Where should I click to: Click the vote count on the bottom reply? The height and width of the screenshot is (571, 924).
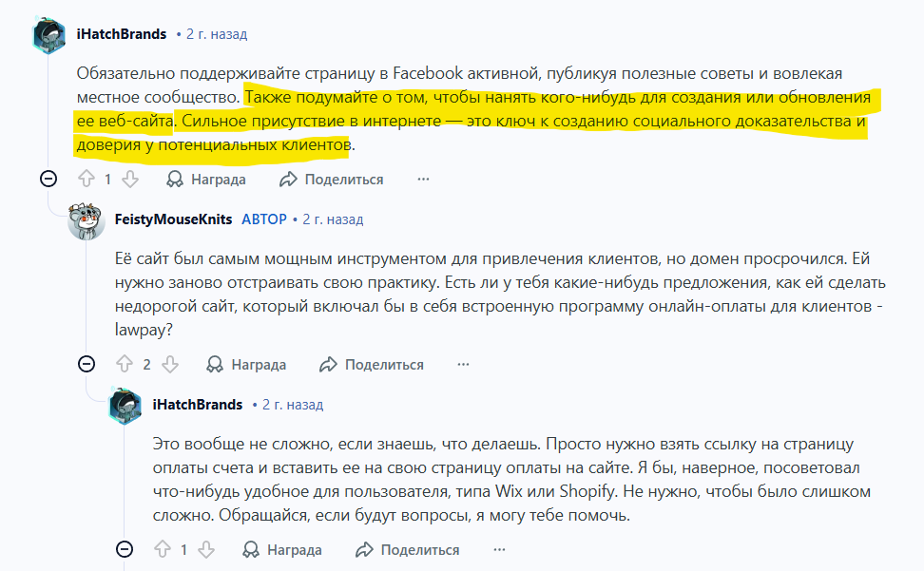(183, 549)
